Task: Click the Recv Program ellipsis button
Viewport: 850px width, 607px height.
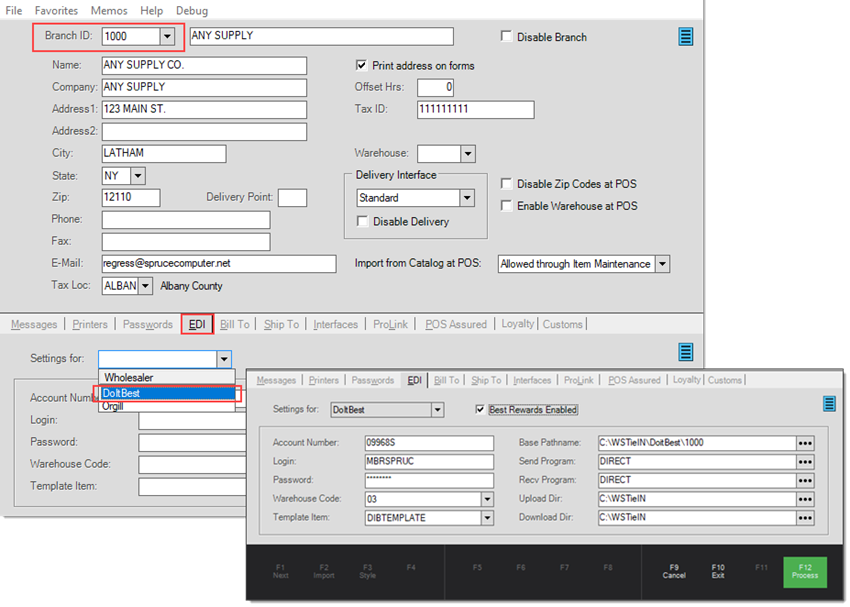Action: 804,481
